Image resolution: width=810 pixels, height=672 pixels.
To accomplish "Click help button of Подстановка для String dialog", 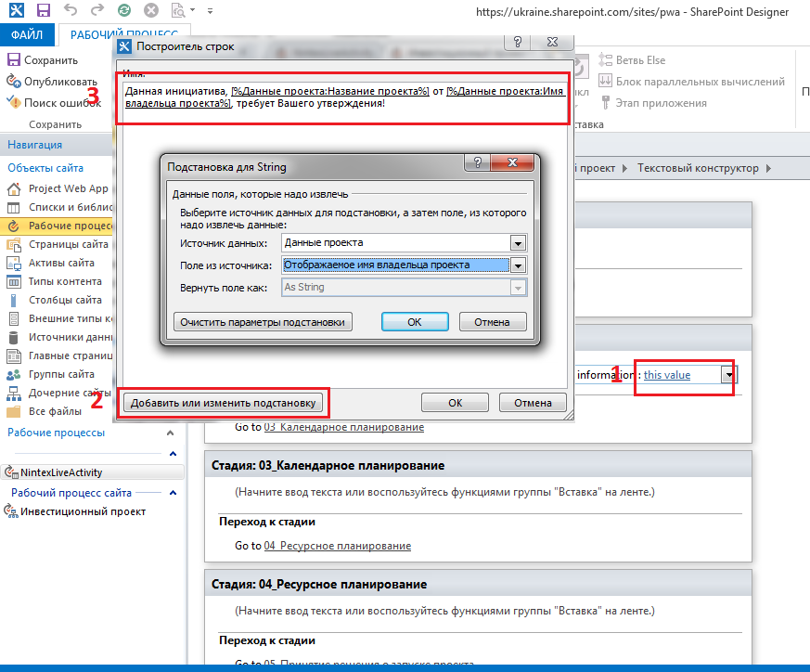I will pos(478,162).
